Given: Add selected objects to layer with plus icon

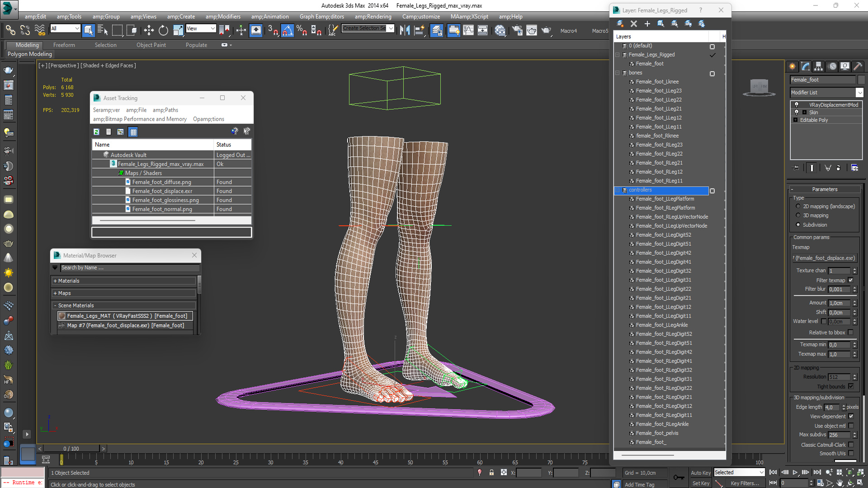Looking at the screenshot, I should coord(647,23).
